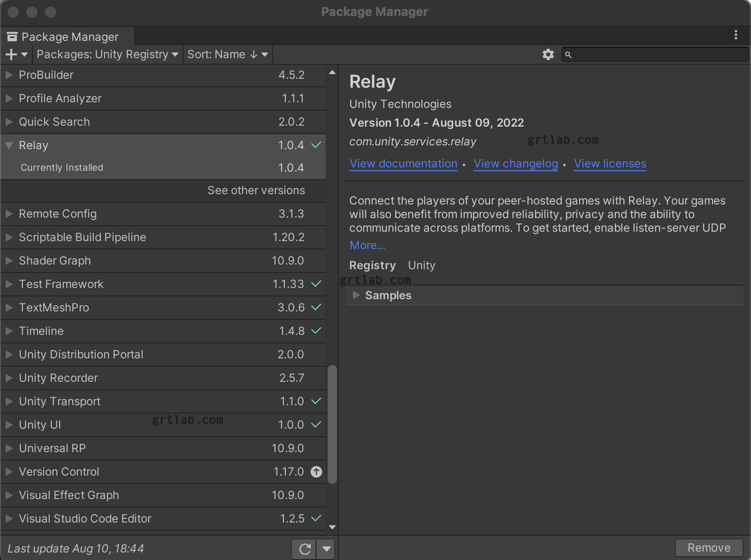Click the Remove button for Relay
The image size is (751, 560).
coord(709,547)
